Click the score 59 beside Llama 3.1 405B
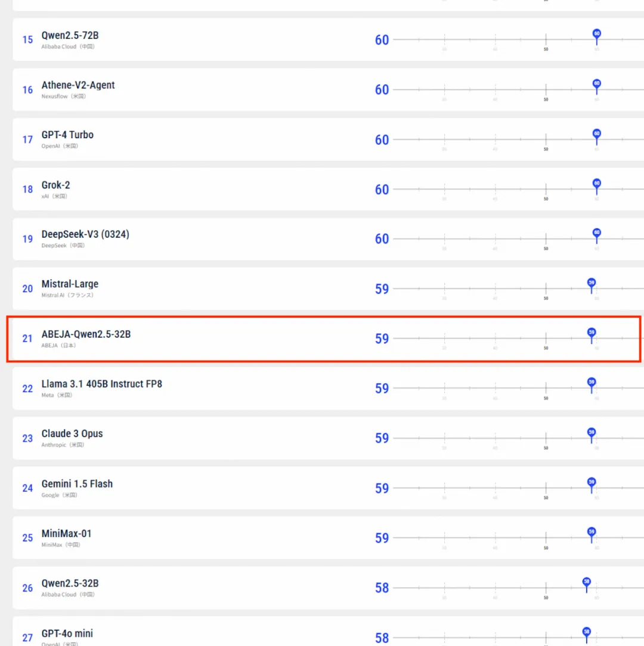The width and height of the screenshot is (644, 646). pyautogui.click(x=382, y=389)
